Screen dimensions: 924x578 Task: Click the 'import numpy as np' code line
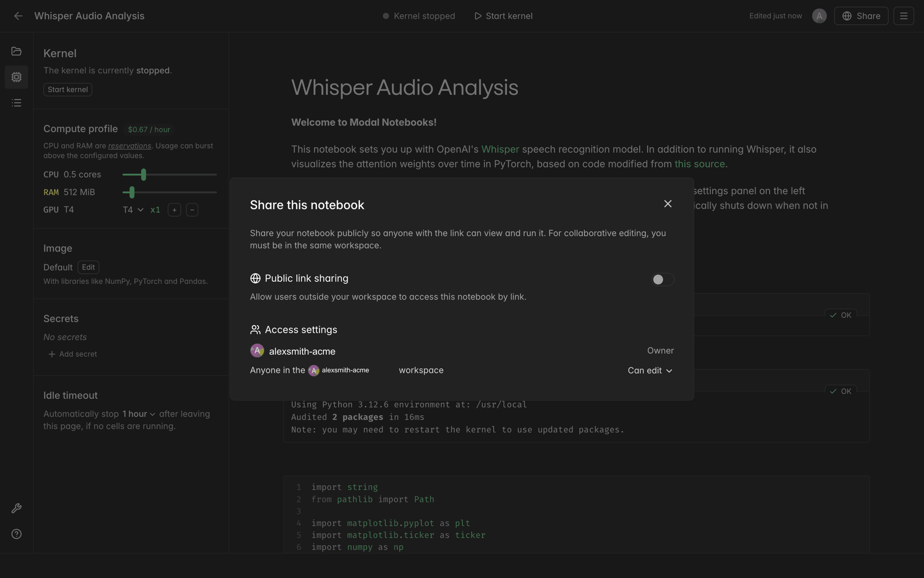coord(357,547)
